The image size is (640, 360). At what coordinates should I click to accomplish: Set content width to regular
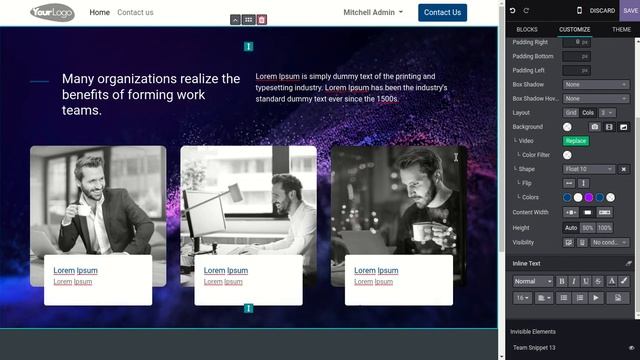pos(587,212)
